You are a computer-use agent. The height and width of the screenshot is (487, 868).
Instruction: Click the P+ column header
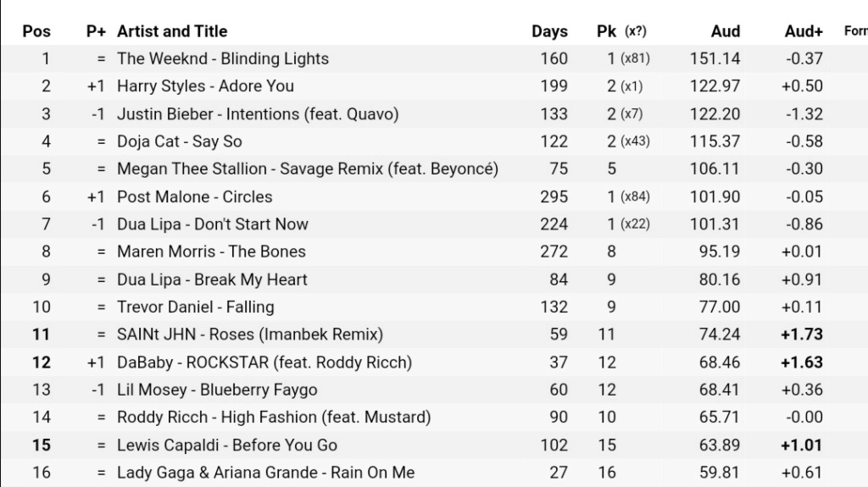click(96, 31)
